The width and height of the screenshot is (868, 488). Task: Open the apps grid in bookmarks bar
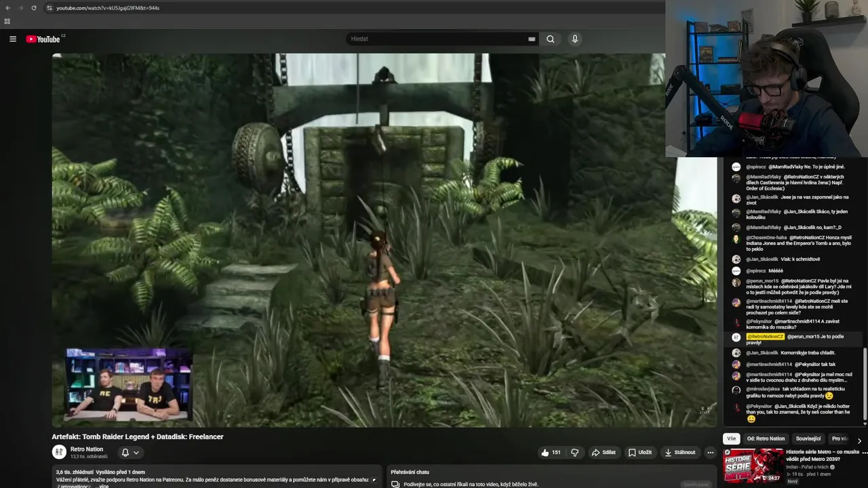(7, 21)
